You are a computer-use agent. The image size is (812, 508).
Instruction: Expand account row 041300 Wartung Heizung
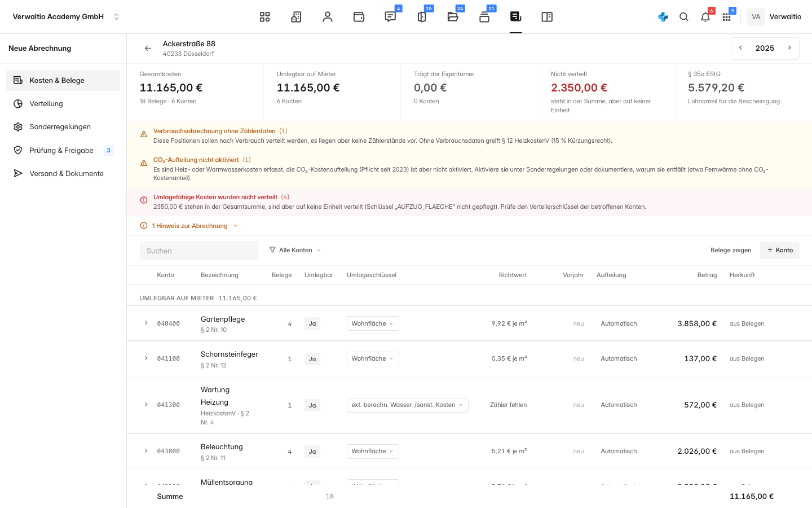tap(146, 405)
